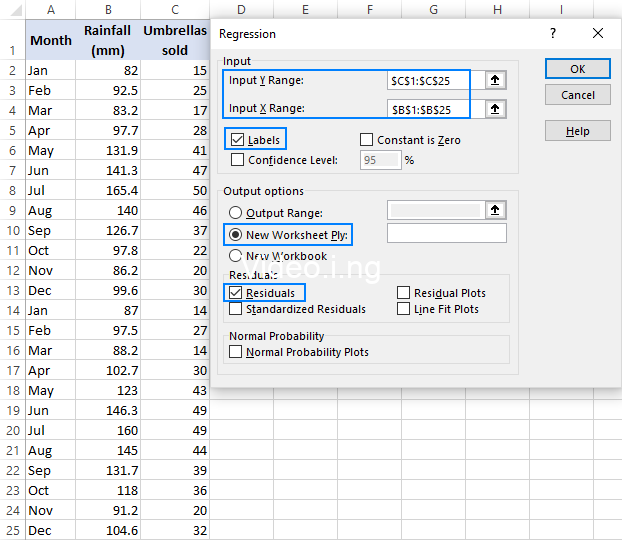Click the Input X Range field

[436, 109]
